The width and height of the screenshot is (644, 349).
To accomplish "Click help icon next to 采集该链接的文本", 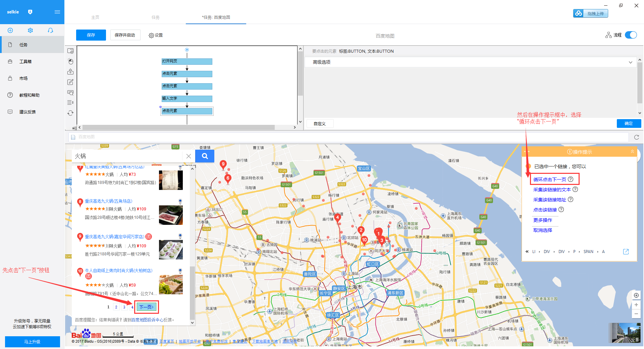I will 575,189.
